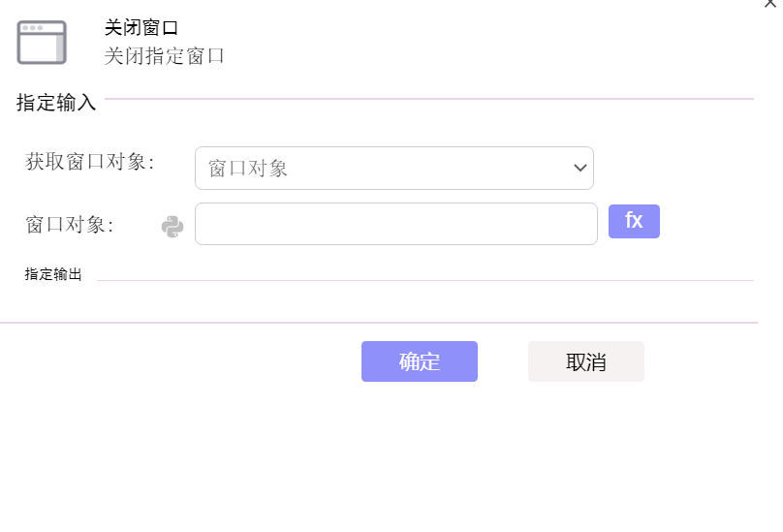Click the 获取窗口对象 field label
The image size is (783, 532).
coord(90,162)
